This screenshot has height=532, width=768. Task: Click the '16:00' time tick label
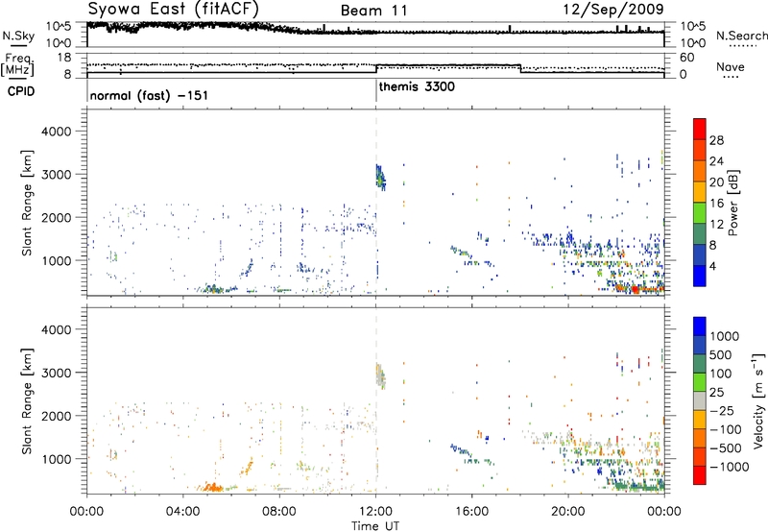(x=471, y=512)
